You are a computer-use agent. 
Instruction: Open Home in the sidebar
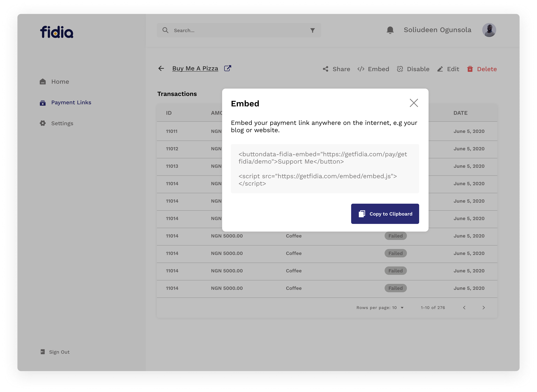[x=55, y=82]
